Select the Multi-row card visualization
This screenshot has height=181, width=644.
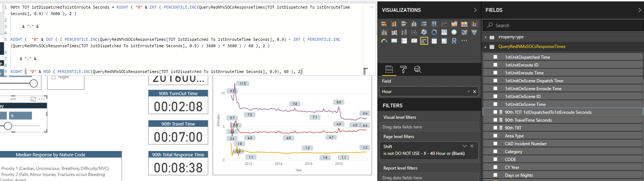pyautogui.click(x=404, y=41)
